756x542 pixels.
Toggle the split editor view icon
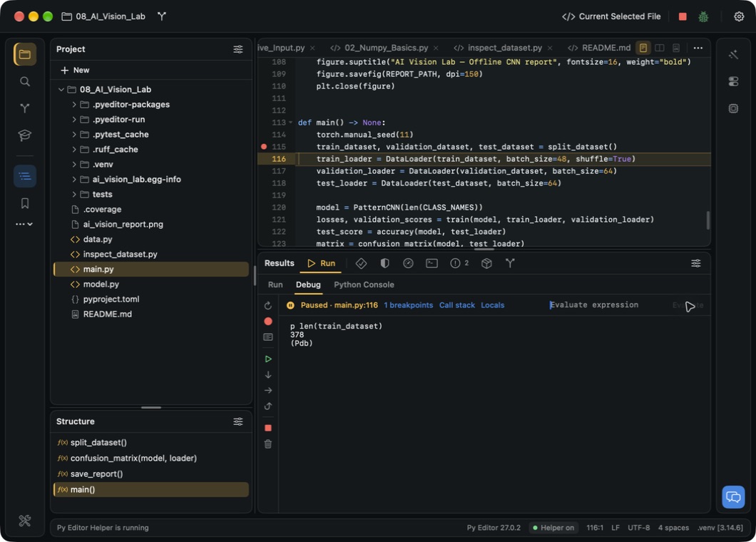click(x=659, y=48)
